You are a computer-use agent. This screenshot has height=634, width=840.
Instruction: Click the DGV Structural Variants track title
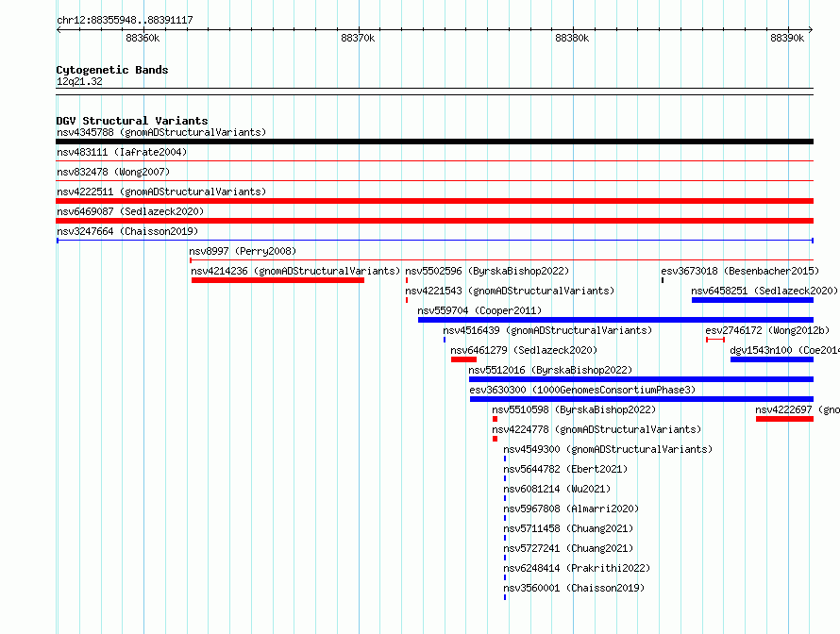[132, 121]
